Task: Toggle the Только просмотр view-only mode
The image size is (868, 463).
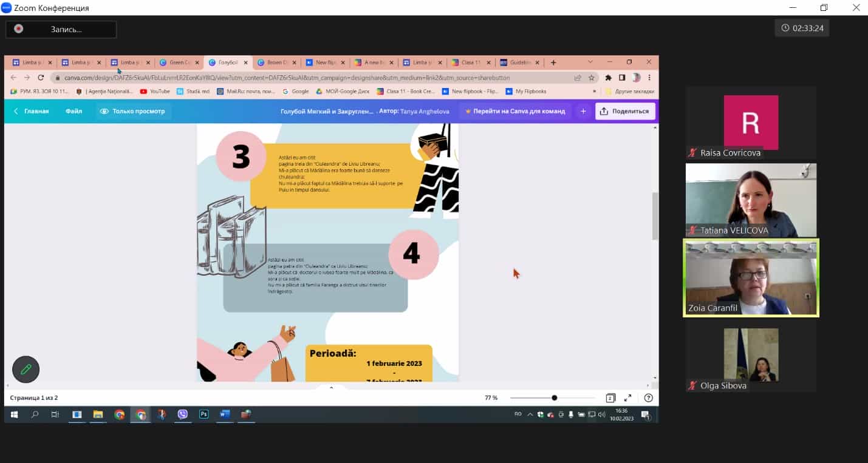Action: pyautogui.click(x=132, y=111)
